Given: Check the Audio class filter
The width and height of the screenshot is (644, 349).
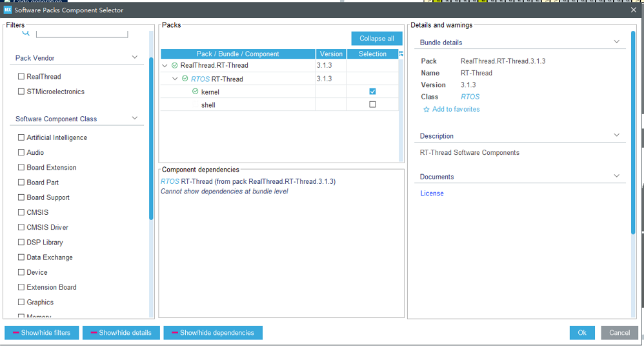Looking at the screenshot, I should [x=21, y=152].
